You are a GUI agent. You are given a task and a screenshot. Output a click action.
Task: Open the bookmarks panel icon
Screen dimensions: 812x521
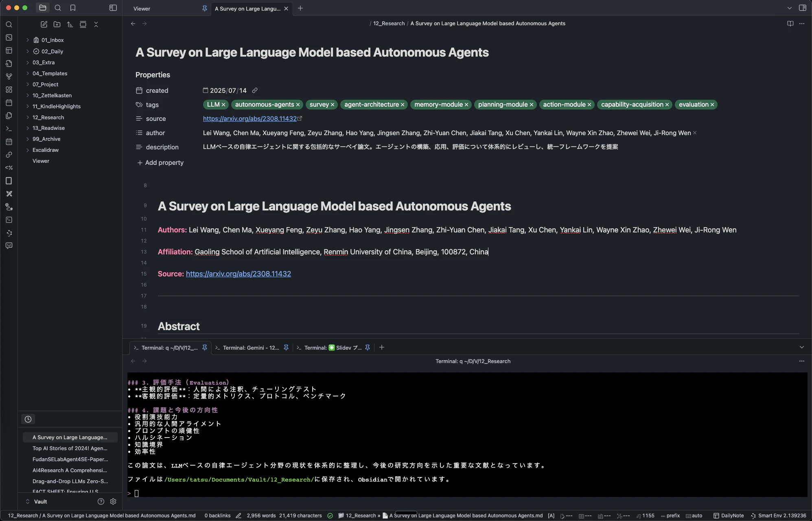[73, 8]
